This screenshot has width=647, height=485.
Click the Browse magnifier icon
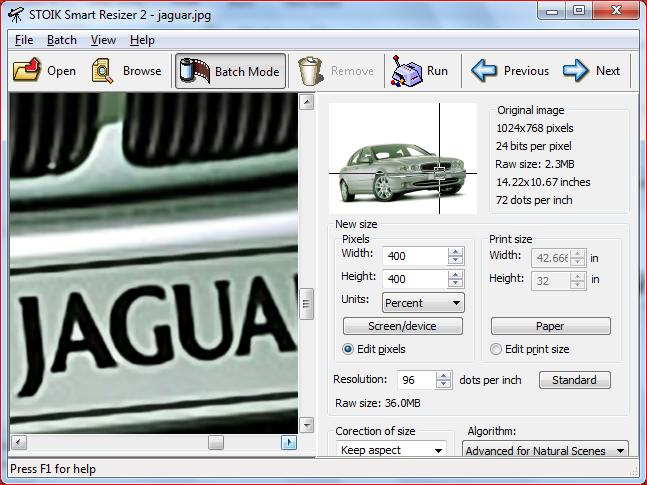pyautogui.click(x=102, y=71)
